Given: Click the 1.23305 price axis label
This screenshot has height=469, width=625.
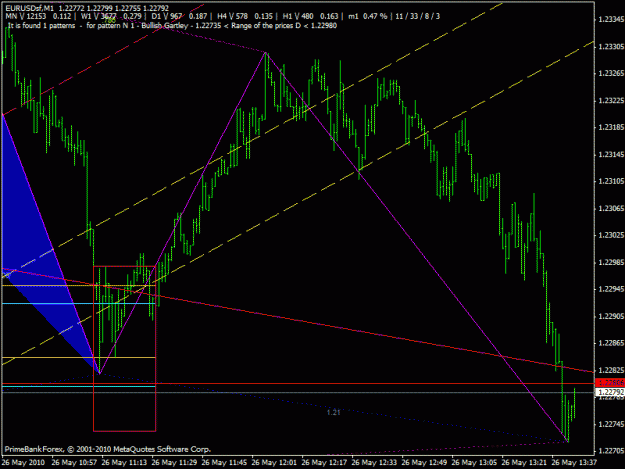Looking at the screenshot, I should pos(611,47).
